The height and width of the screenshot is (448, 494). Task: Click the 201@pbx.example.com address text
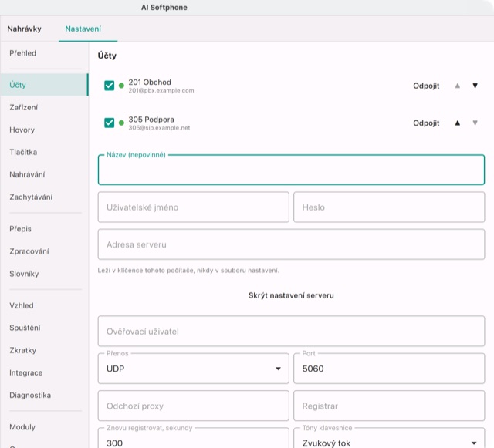click(x=161, y=91)
